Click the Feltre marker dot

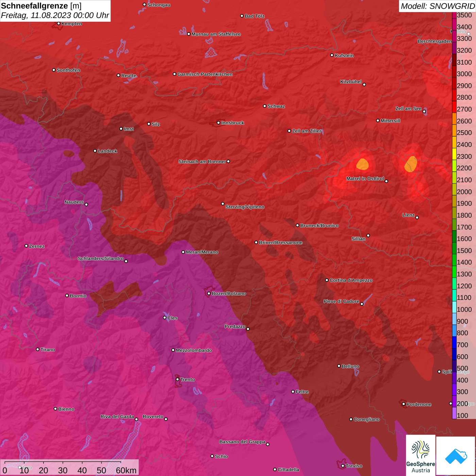point(293,392)
